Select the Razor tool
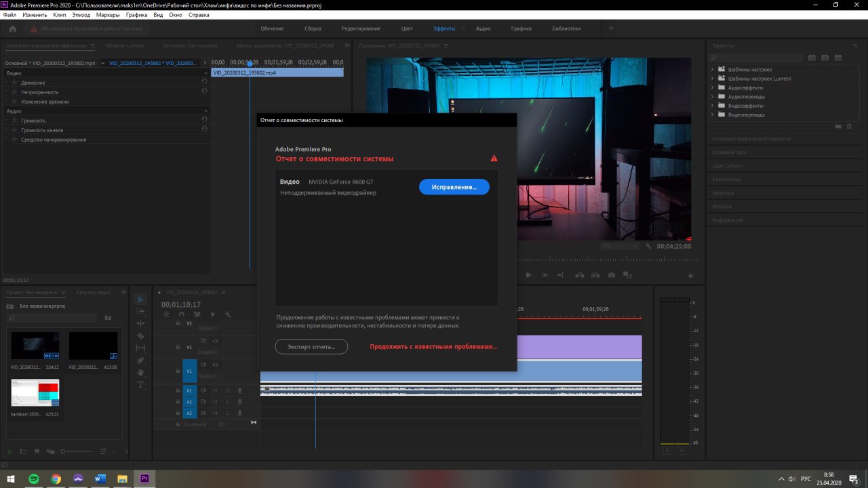Viewport: 868px width, 488px height. click(140, 335)
